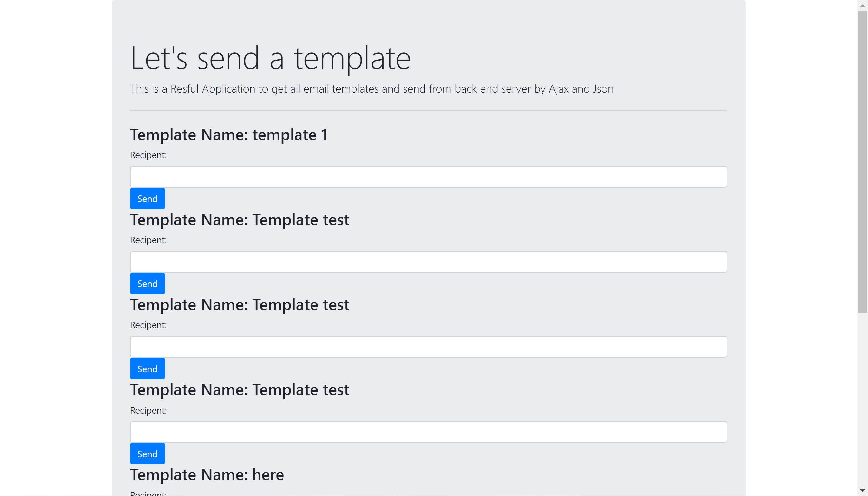Click the Template Name: here heading
Viewport: 868px width, 496px height.
pos(207,475)
